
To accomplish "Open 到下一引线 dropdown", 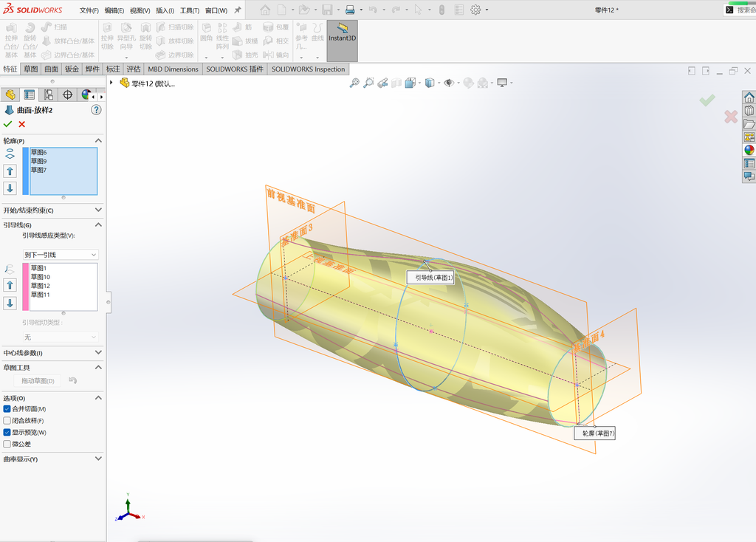I will click(61, 255).
